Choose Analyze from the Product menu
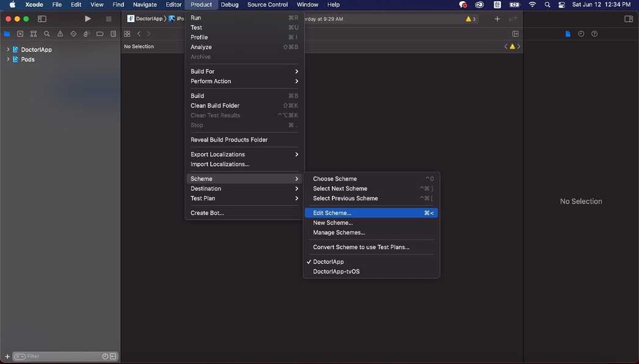Screen dimensions: 639x364 [244, 47]
